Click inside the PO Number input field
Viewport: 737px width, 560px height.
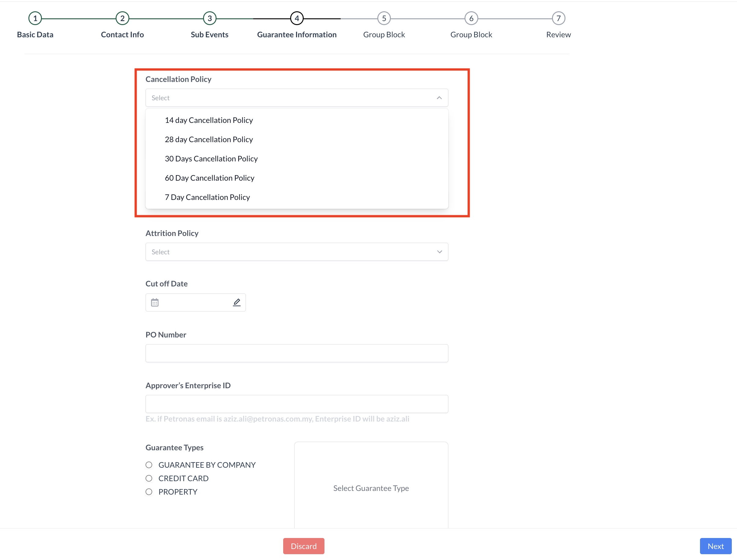[296, 353]
